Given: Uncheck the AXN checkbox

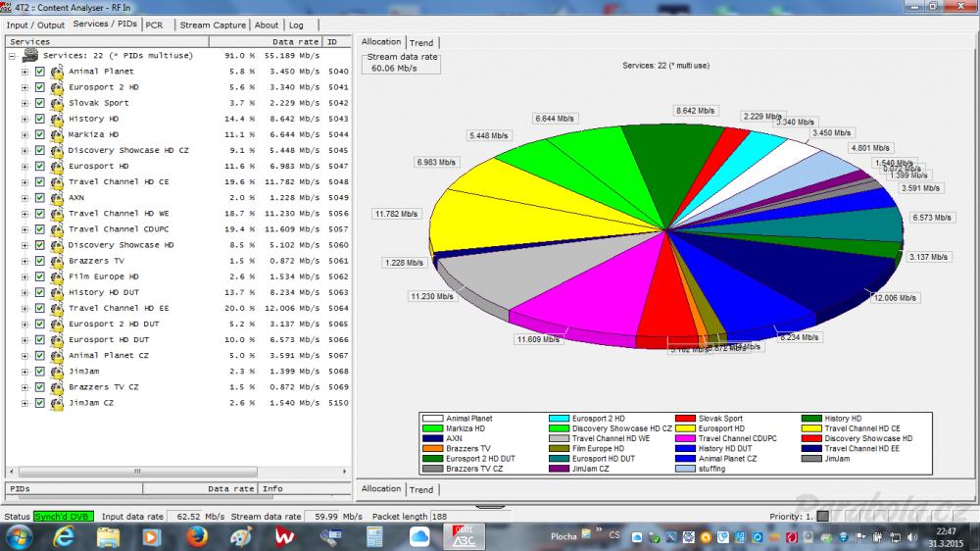Looking at the screenshot, I should tap(40, 198).
